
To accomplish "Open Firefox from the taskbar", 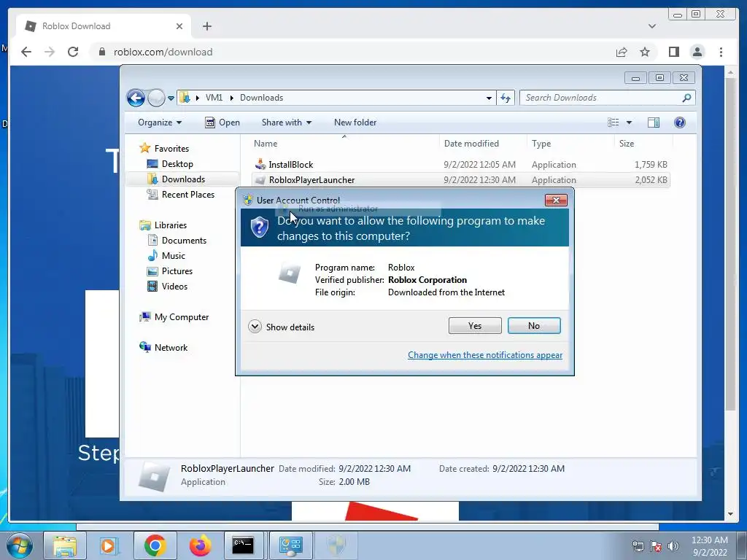I will [x=200, y=545].
